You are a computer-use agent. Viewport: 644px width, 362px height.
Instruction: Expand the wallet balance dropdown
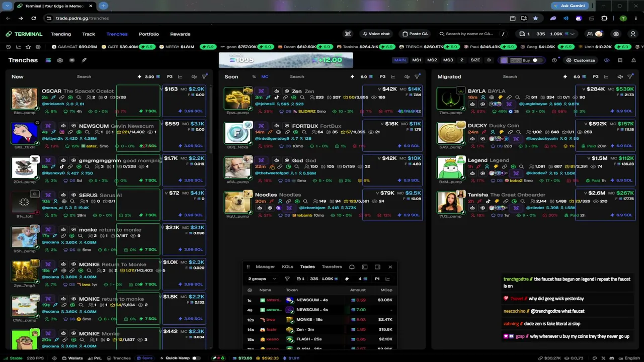[x=573, y=34]
